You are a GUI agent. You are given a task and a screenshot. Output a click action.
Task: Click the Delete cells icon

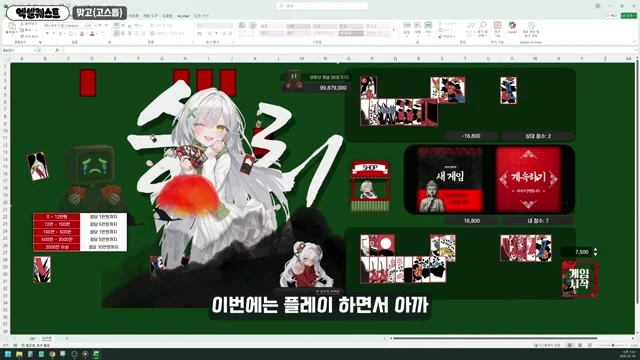tap(417, 26)
